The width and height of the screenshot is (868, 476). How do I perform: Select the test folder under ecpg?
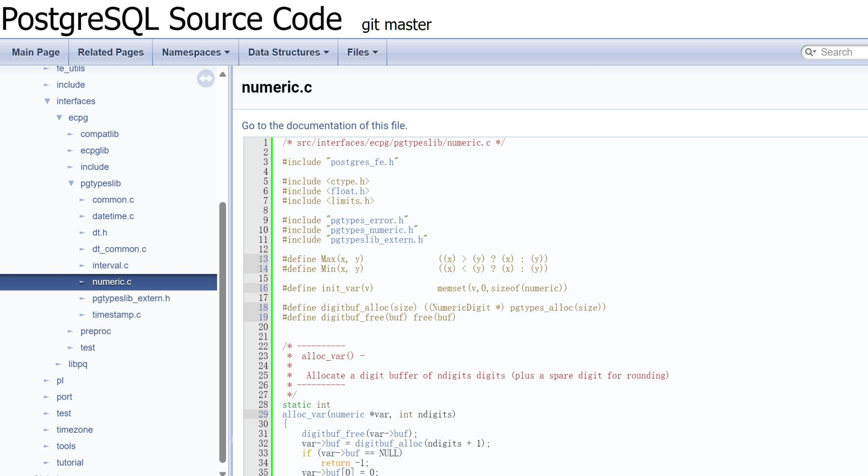tap(88, 348)
